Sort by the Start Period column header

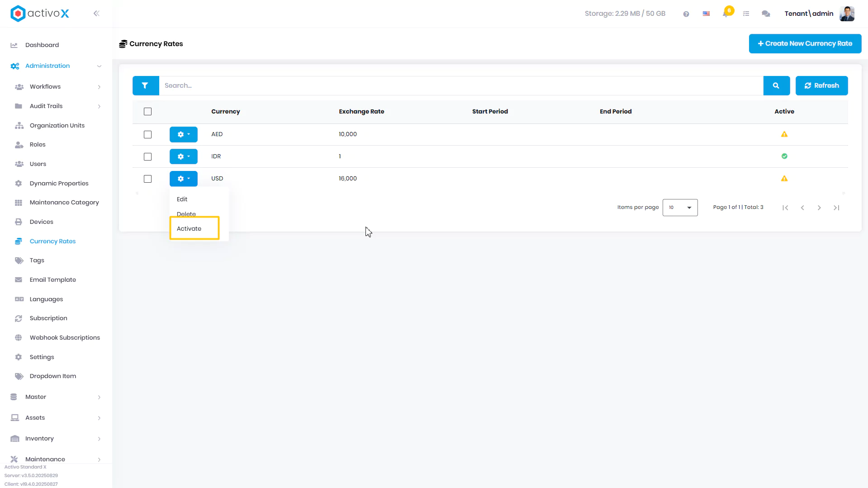490,112
